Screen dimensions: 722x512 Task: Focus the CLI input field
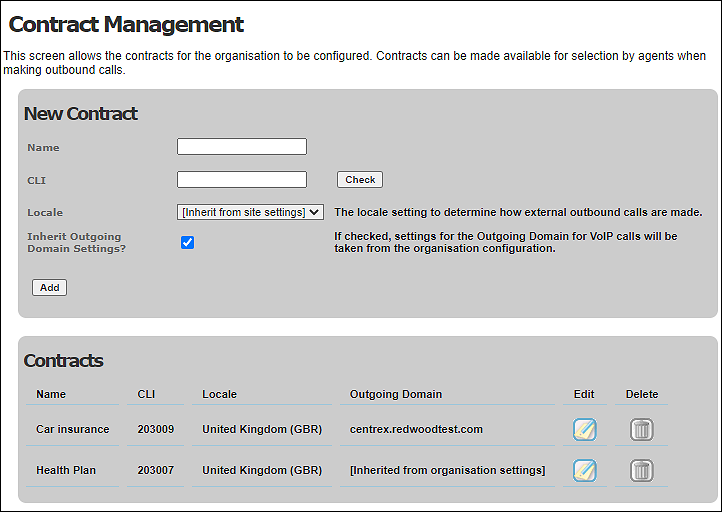[242, 180]
